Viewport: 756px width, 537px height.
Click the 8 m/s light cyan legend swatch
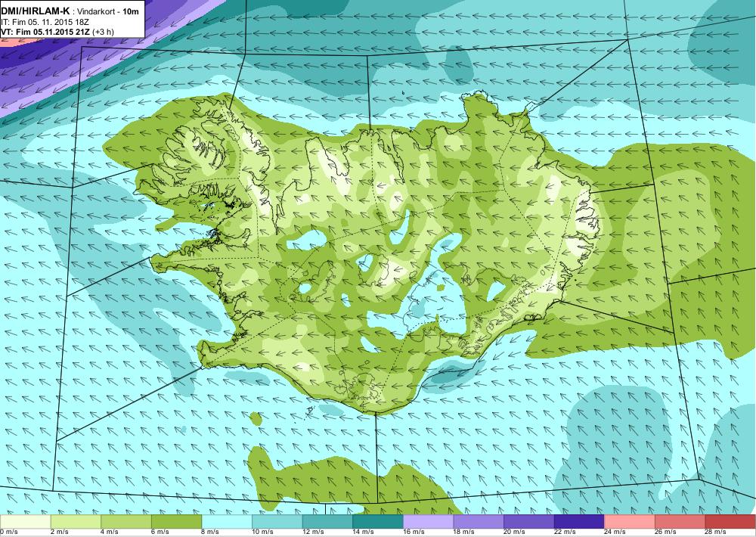coord(227,522)
